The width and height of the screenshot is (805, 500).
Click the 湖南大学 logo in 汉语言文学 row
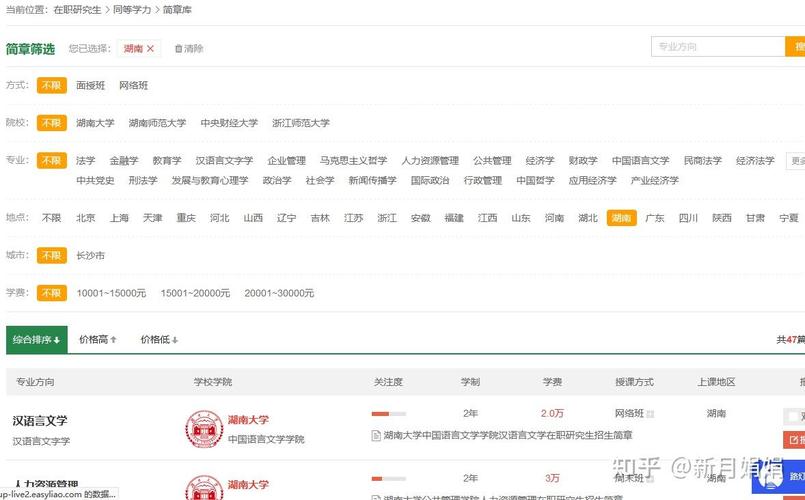(x=204, y=429)
